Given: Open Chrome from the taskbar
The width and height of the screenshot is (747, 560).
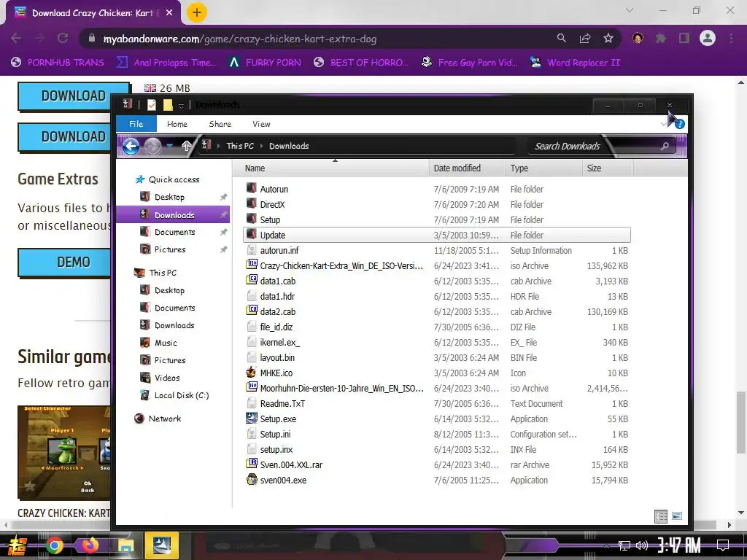Looking at the screenshot, I should (x=54, y=545).
